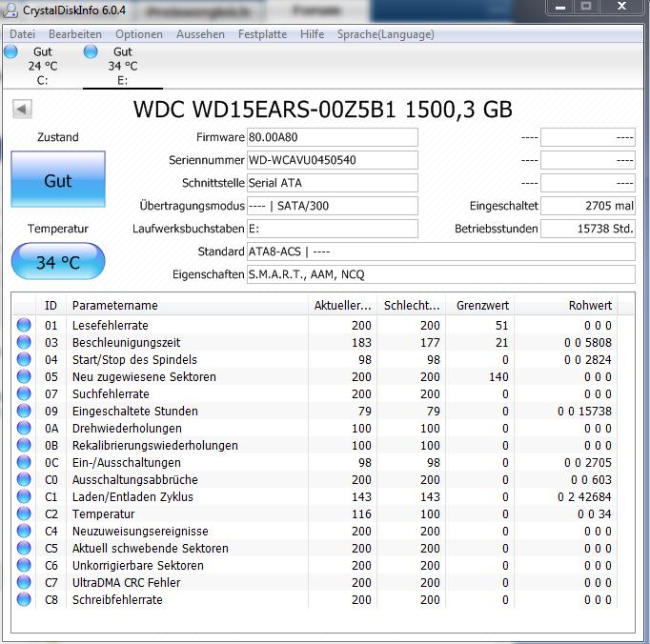Click the Parametername column header

pos(187,306)
